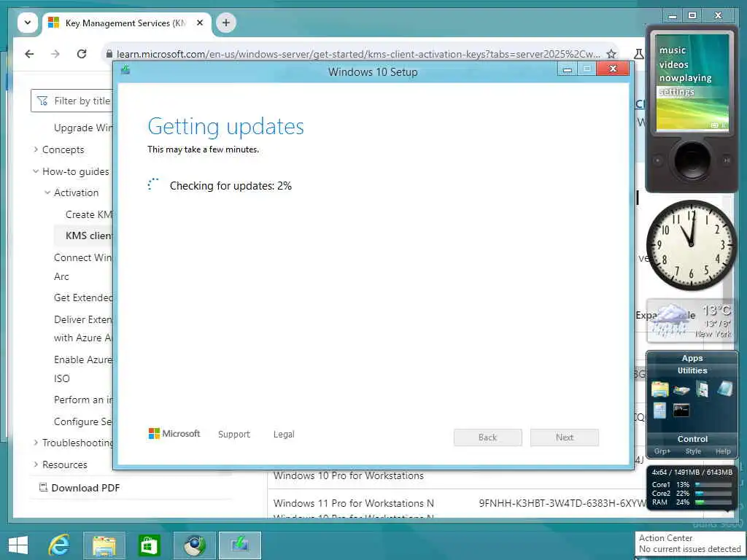
Task: Click the weather gadget cloud icon
Action: [x=671, y=320]
